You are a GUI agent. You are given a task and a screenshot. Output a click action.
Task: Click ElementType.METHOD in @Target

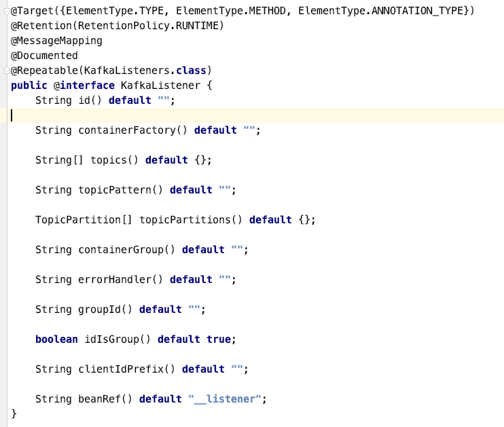pos(231,11)
